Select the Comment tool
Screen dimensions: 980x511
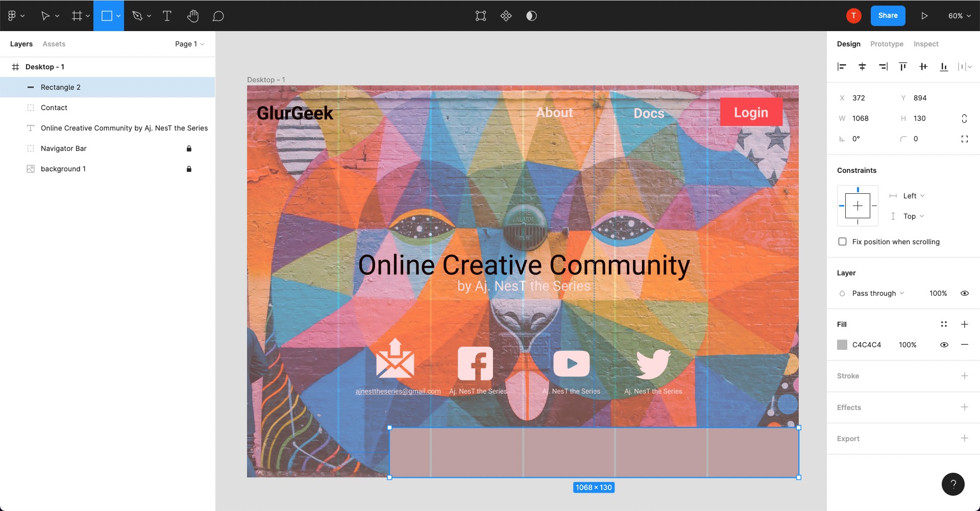coord(218,16)
